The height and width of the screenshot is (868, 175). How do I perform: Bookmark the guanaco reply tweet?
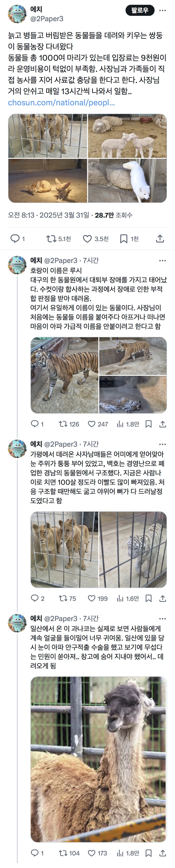(148, 853)
